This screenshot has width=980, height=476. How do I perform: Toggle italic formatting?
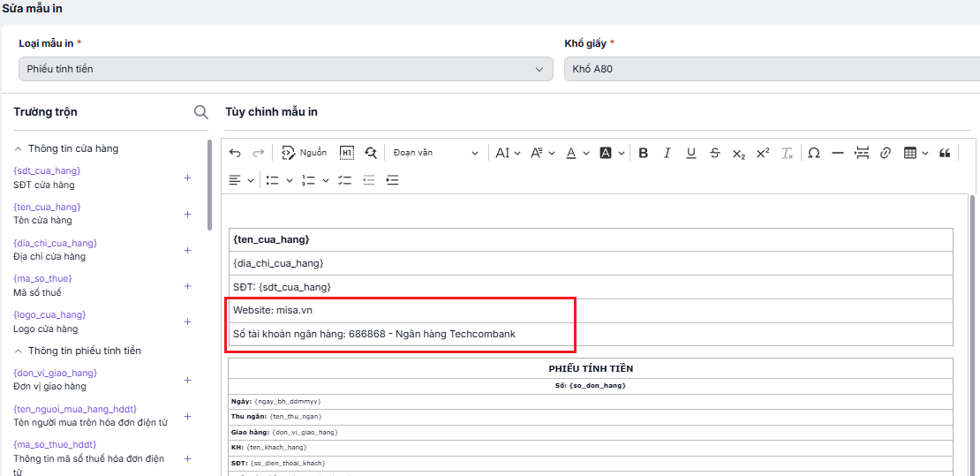coord(667,153)
